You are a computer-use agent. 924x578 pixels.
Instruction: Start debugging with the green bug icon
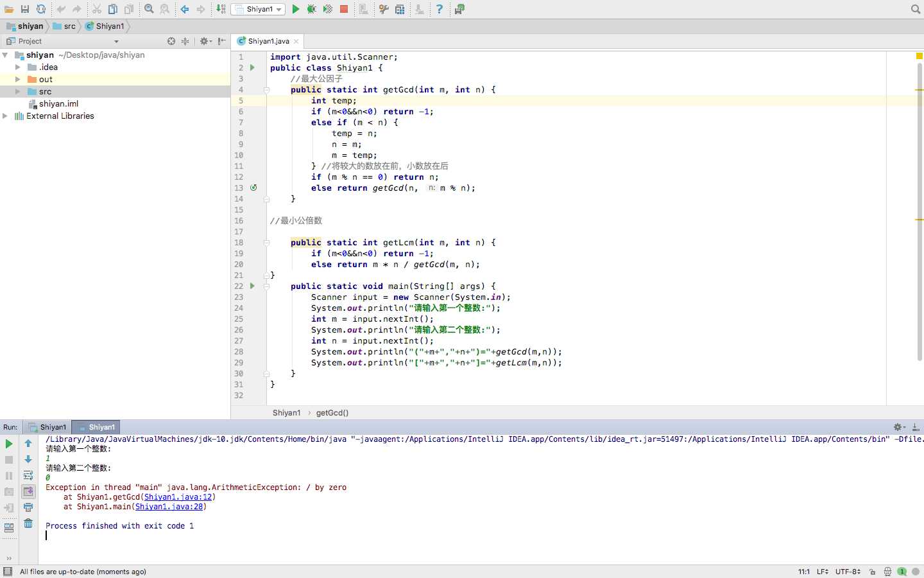tap(312, 9)
